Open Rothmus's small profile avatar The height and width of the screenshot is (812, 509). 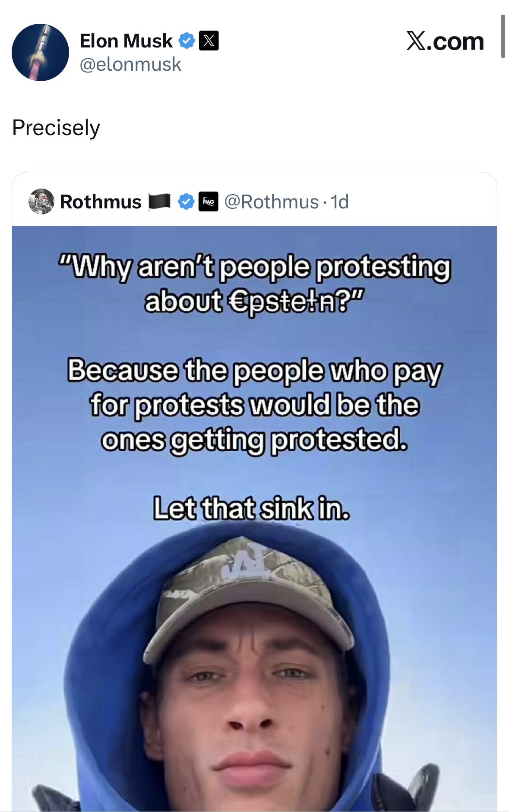pos(41,201)
